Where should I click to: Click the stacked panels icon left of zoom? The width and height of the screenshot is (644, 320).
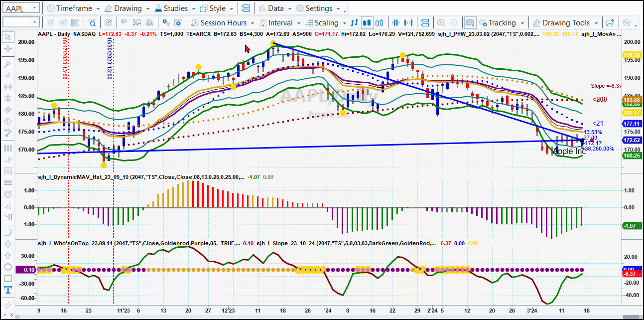tap(425, 22)
